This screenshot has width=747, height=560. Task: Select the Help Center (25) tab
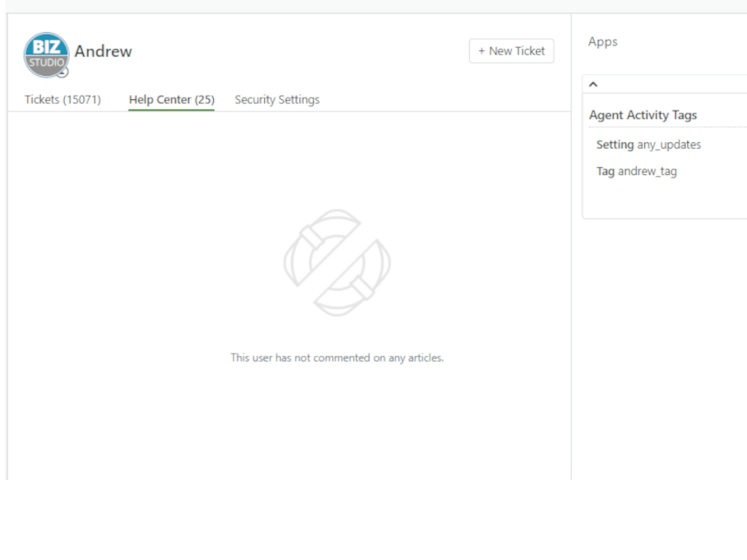(x=171, y=100)
